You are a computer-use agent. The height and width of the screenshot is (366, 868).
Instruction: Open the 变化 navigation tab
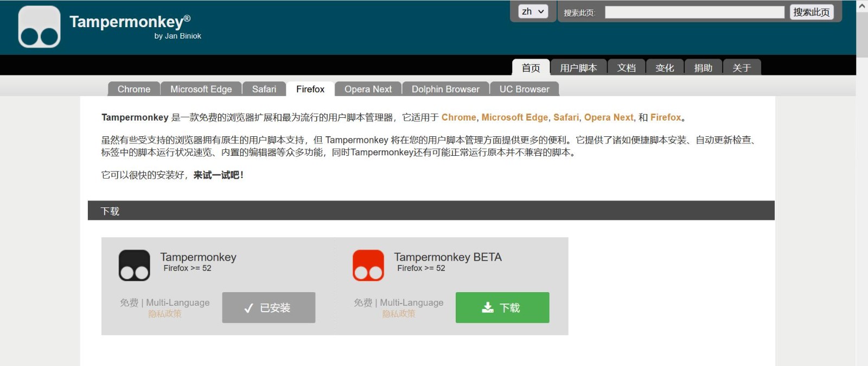665,67
